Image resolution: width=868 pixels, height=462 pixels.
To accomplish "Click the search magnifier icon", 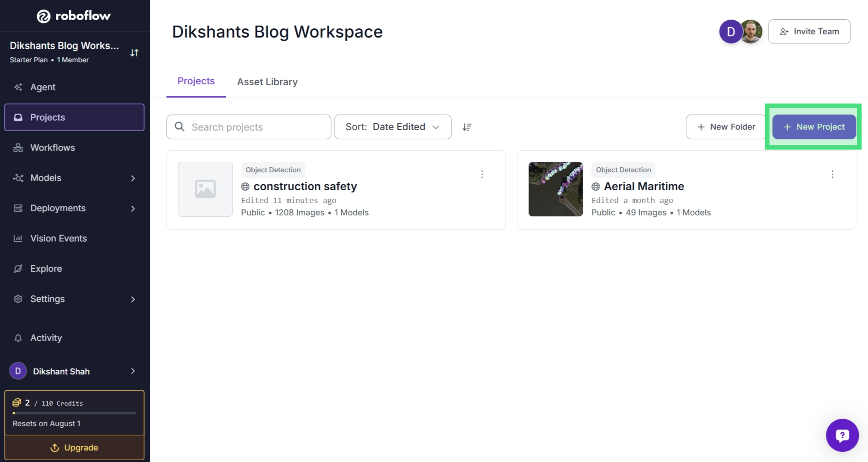I will point(180,126).
